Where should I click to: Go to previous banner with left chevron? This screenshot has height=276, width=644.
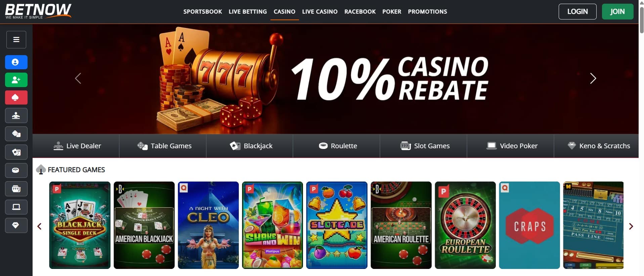point(78,78)
